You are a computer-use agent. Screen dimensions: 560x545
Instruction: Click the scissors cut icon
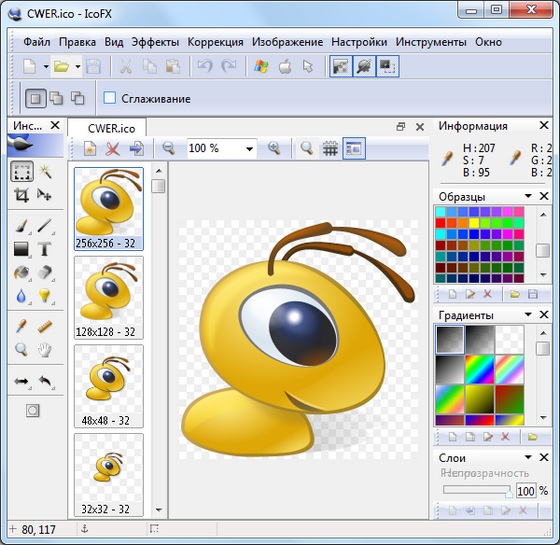pos(125,66)
